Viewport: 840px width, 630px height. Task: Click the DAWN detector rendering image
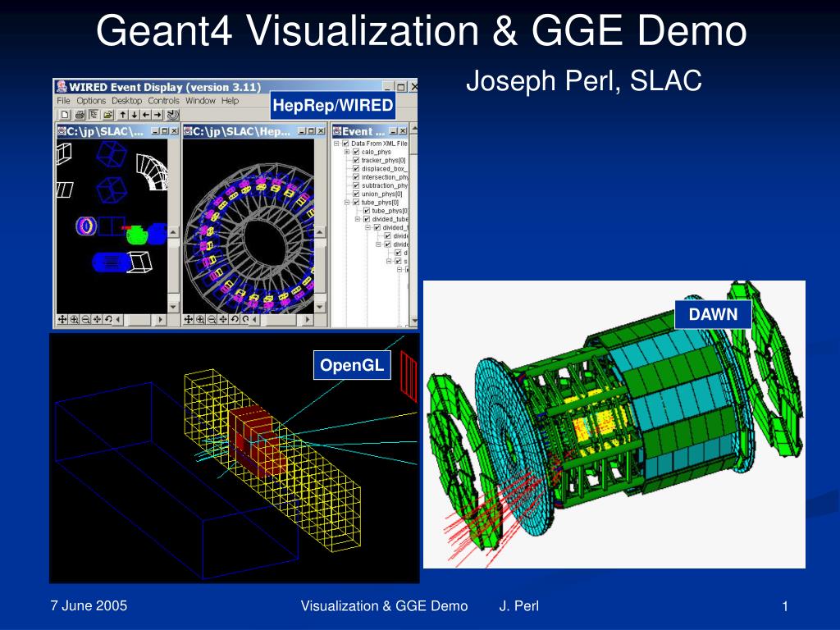(614, 424)
